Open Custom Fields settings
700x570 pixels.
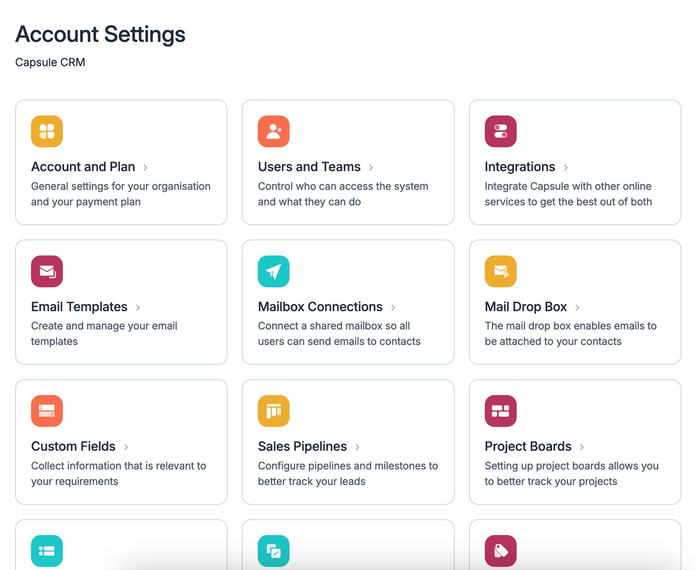coord(73,446)
